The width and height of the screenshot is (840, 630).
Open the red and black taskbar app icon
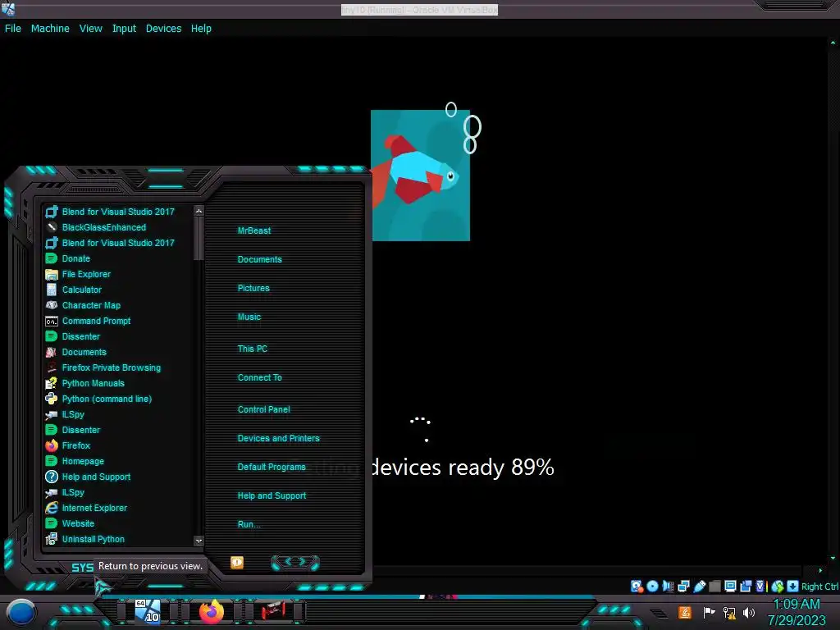tap(274, 611)
